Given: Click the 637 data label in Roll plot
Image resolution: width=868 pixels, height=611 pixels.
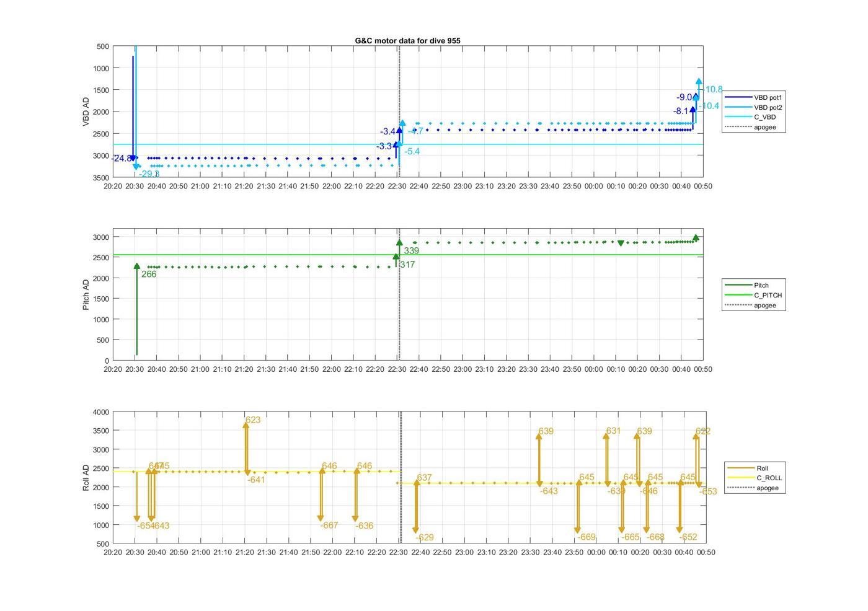Looking at the screenshot, I should [x=424, y=478].
